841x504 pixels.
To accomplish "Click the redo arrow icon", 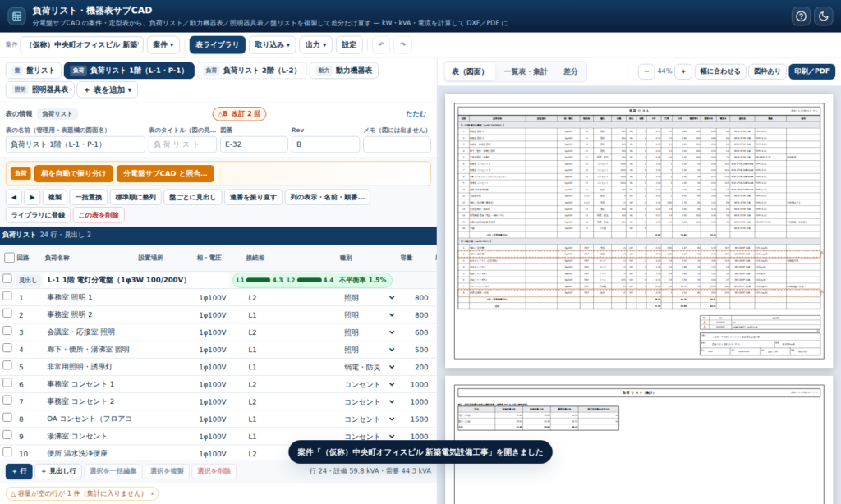I will [402, 44].
